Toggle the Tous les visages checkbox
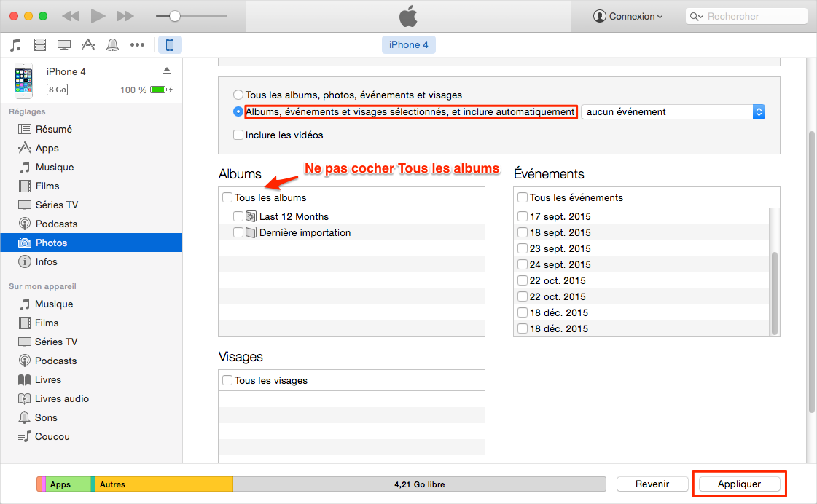The width and height of the screenshot is (817, 504). point(227,380)
